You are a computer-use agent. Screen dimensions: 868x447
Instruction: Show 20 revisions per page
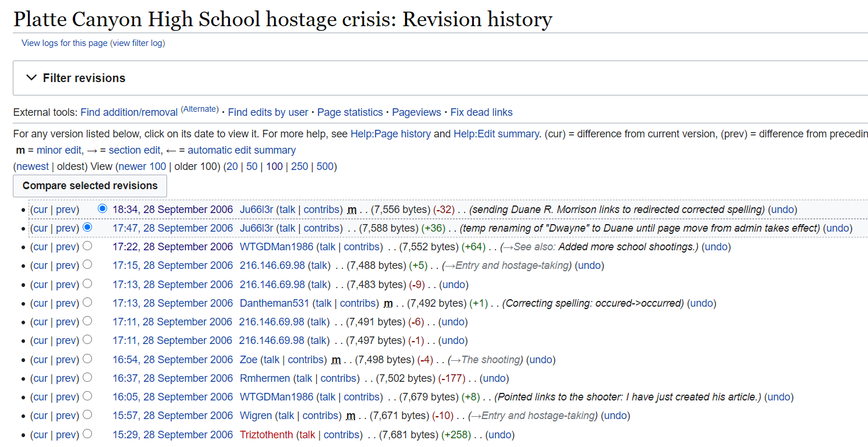point(232,166)
